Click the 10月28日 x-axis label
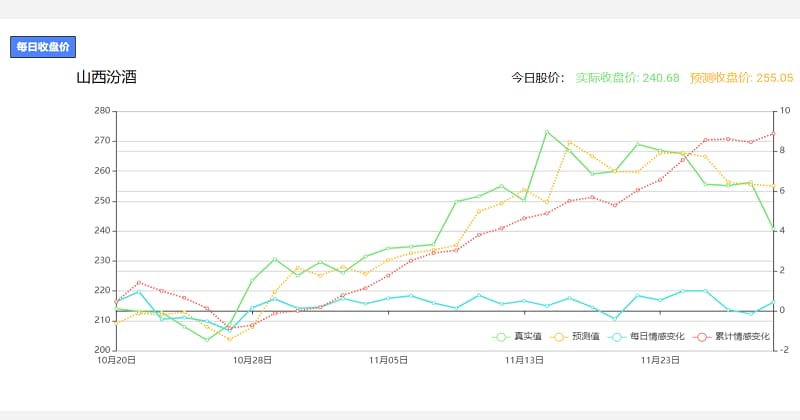 [252, 360]
